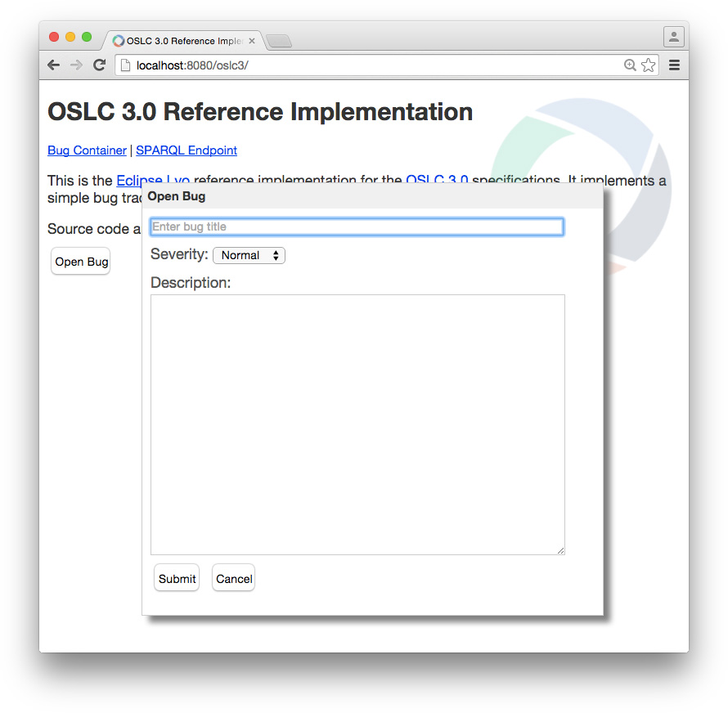Click the page icon beside the URL
The height and width of the screenshot is (713, 728).
point(125,65)
